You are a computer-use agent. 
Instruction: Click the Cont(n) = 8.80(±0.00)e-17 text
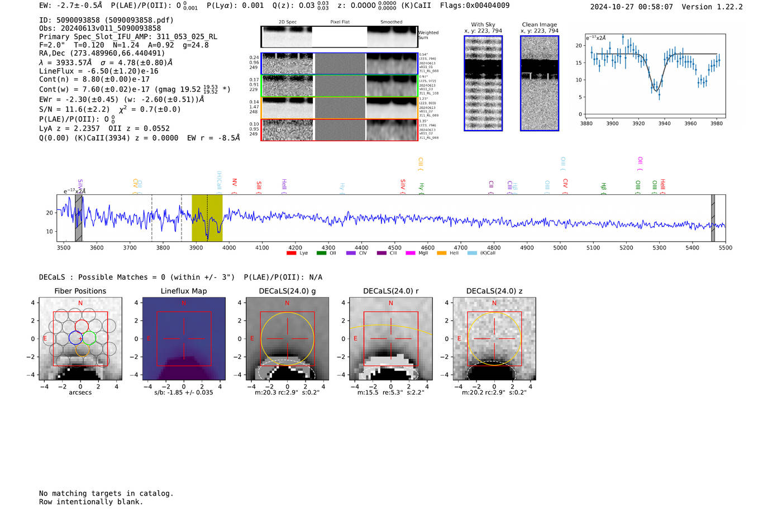coord(94,79)
